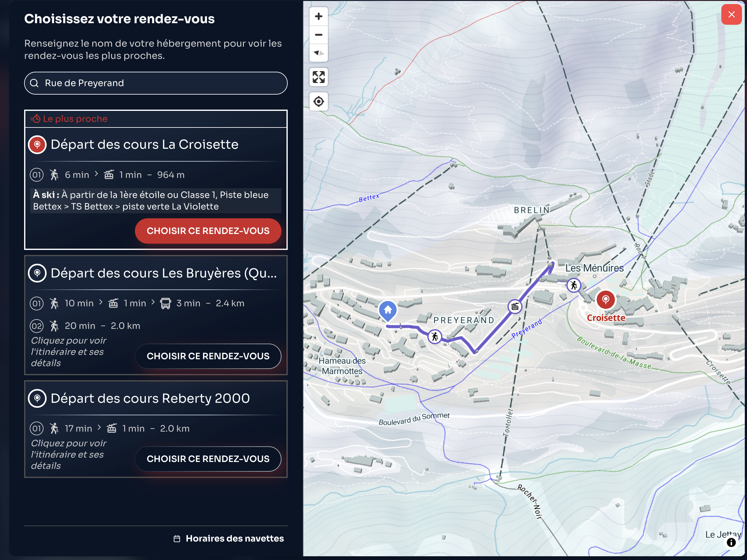Close the rendez-vous dialog
The width and height of the screenshot is (747, 560).
tap(731, 14)
